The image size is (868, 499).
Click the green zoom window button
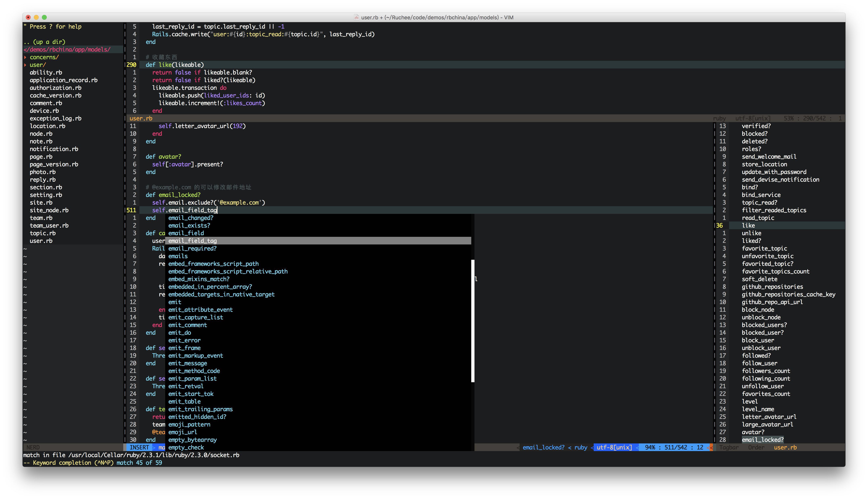(x=44, y=17)
